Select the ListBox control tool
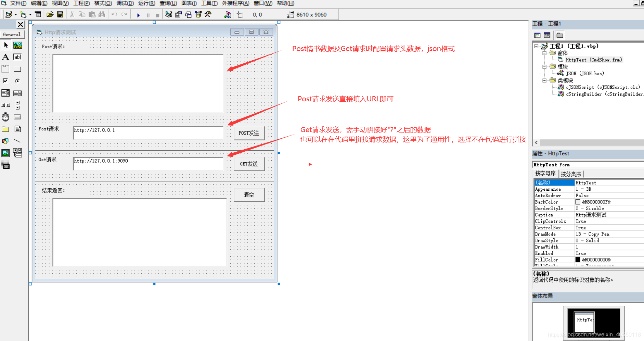644x341 pixels. (x=17, y=93)
